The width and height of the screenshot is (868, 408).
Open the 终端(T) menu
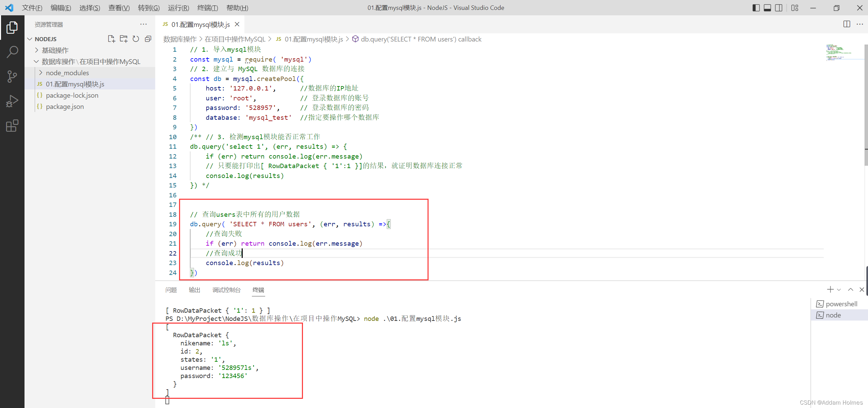click(208, 8)
